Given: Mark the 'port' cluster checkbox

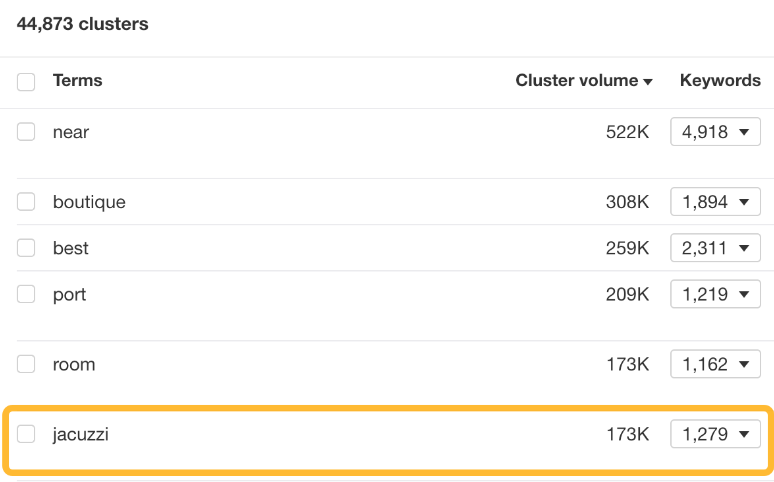Looking at the screenshot, I should tap(26, 295).
